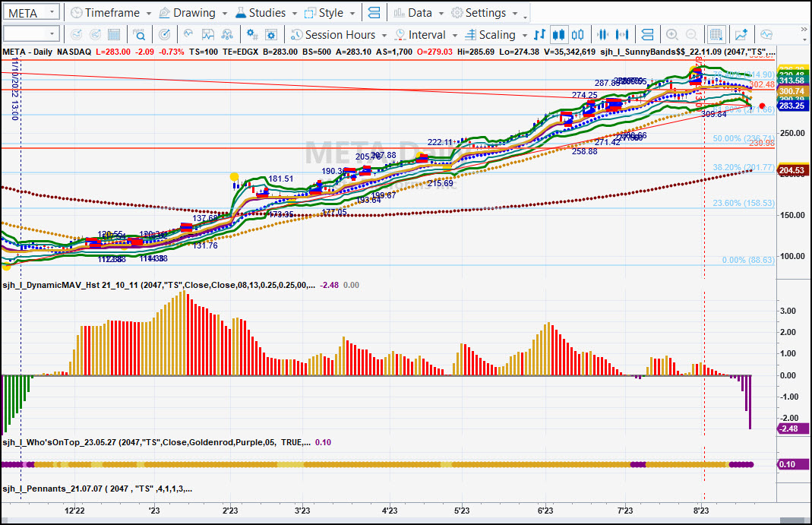
Task: Click the chart layout icon beside Style
Action: point(374,12)
